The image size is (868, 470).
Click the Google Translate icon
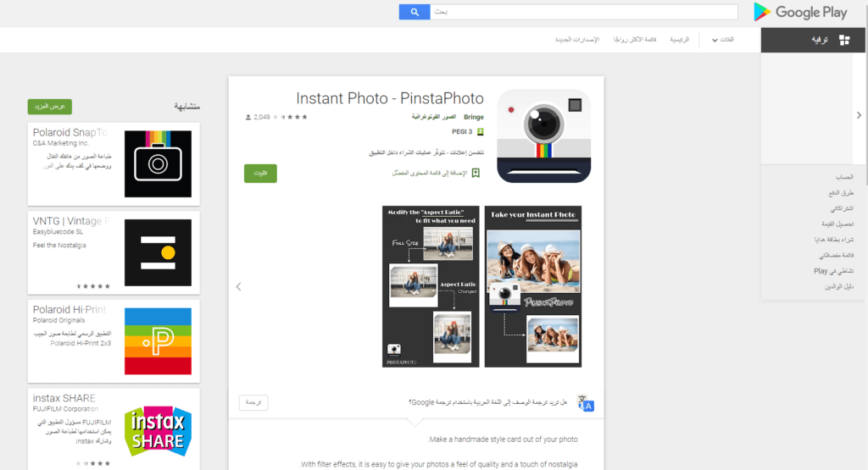pos(585,403)
